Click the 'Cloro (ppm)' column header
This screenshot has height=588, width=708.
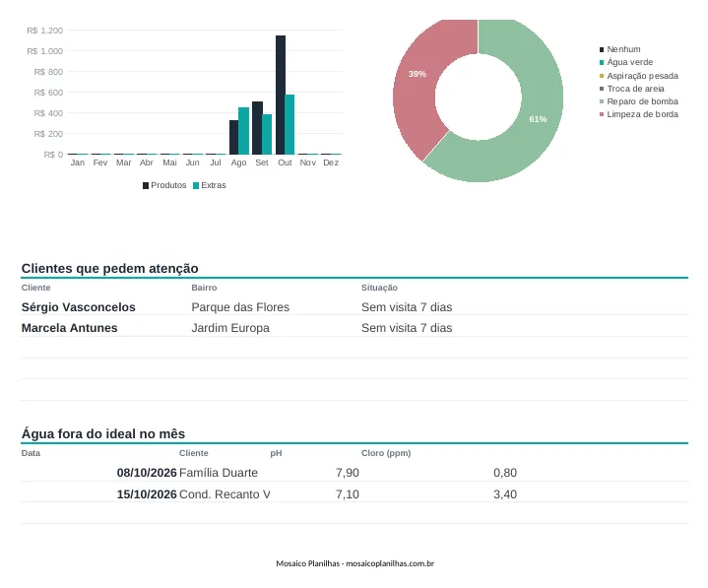tap(386, 453)
